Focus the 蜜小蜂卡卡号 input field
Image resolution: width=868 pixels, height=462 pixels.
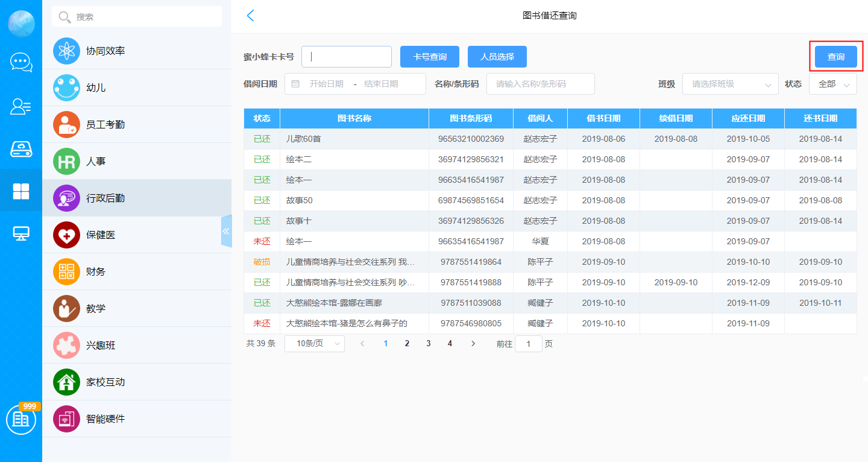(347, 57)
